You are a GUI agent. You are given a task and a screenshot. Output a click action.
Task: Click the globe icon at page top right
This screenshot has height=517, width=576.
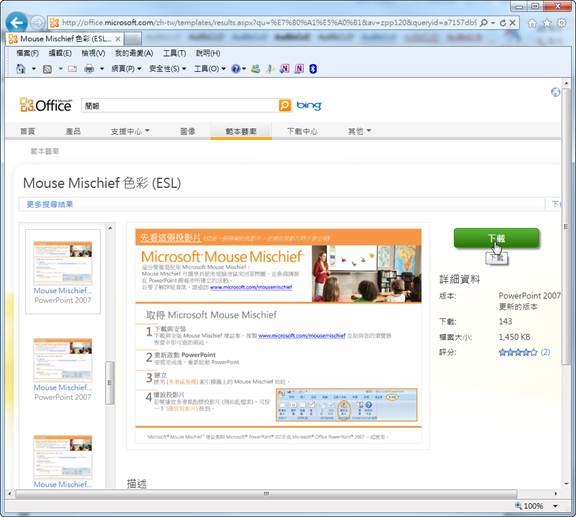point(555,92)
